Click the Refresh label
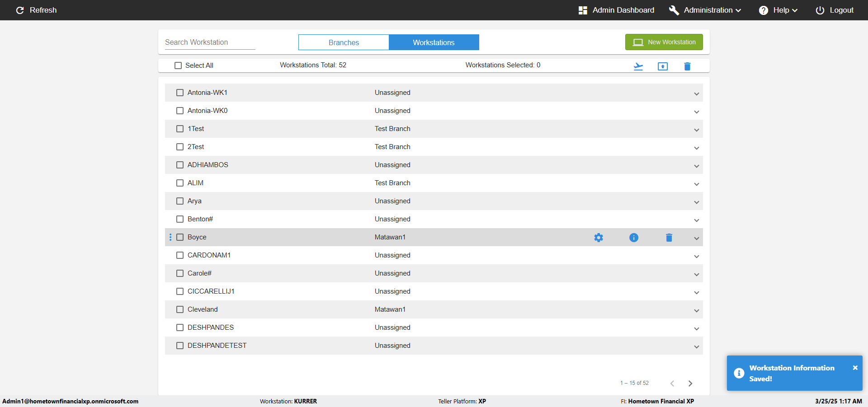This screenshot has width=868, height=407. pos(43,10)
